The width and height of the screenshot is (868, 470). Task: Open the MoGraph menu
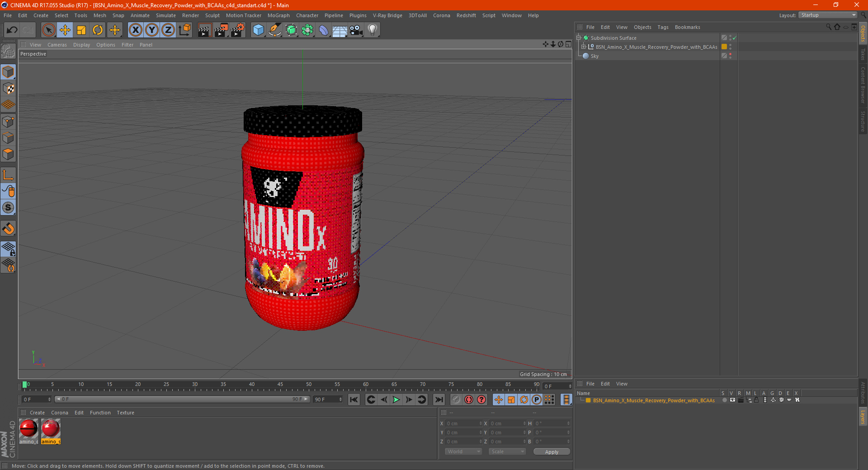click(x=278, y=15)
